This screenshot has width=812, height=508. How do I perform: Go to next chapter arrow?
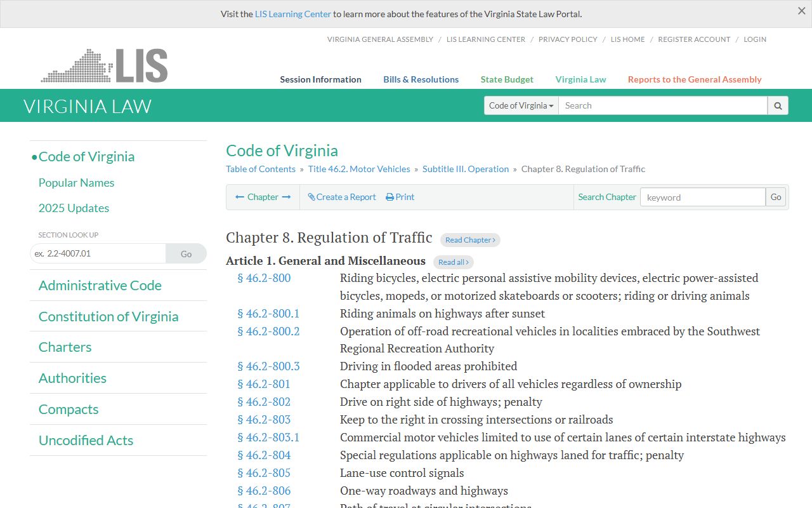286,197
